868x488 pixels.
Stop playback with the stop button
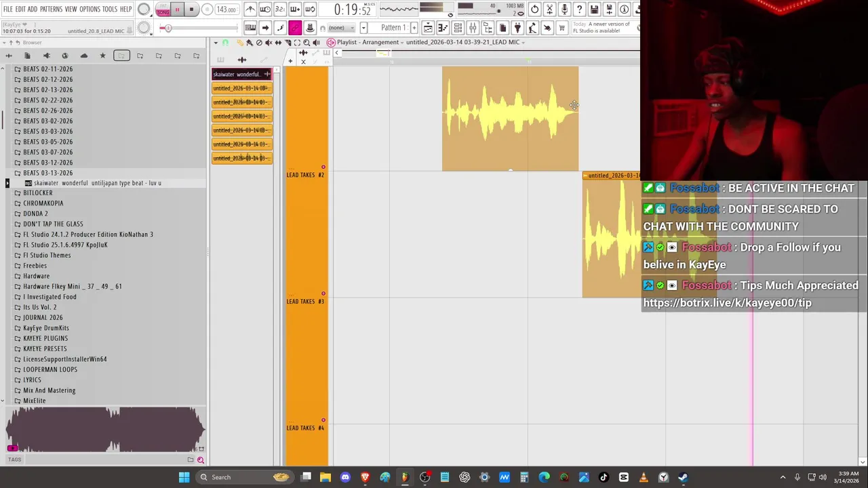191,9
